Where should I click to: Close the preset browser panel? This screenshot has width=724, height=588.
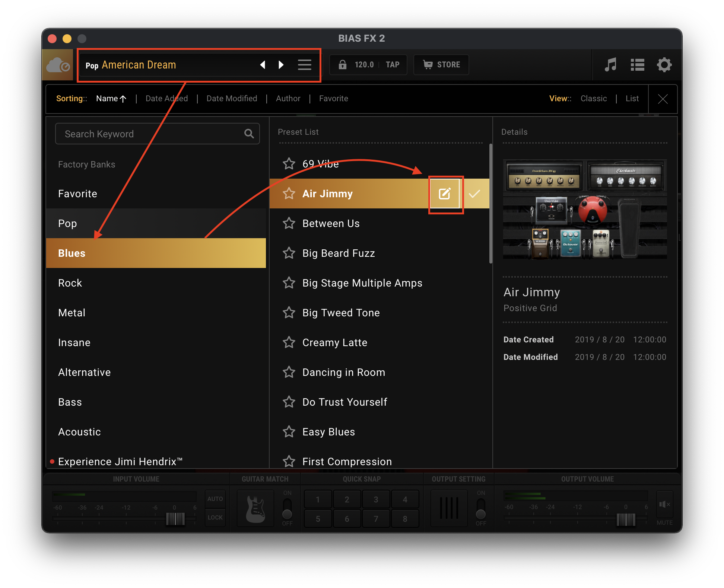[x=663, y=99]
